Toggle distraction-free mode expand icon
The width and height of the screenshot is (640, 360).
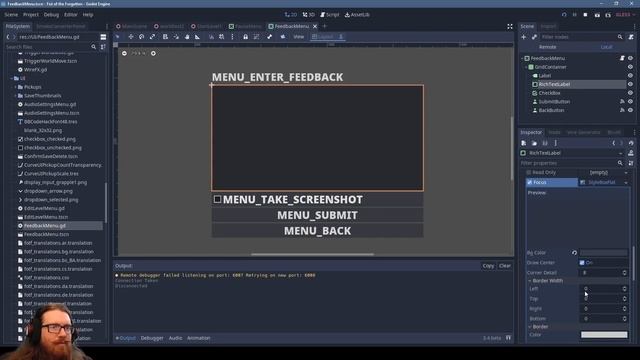[x=510, y=26]
